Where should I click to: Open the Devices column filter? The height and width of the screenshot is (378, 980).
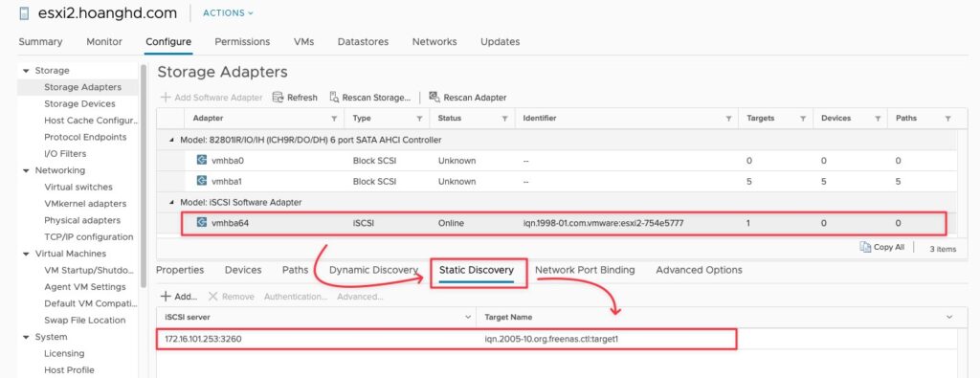coord(878,119)
